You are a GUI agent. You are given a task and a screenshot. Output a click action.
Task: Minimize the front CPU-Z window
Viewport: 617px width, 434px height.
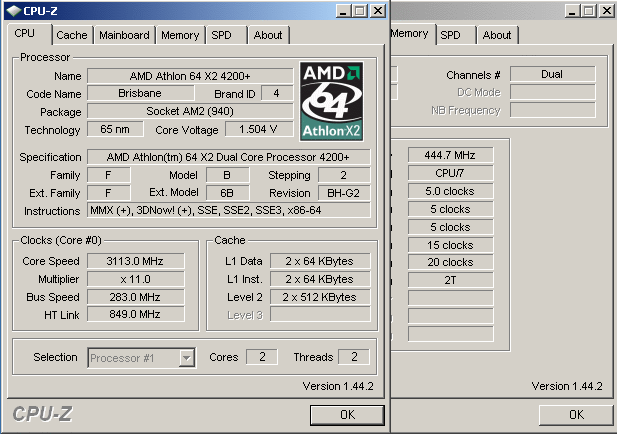click(343, 10)
